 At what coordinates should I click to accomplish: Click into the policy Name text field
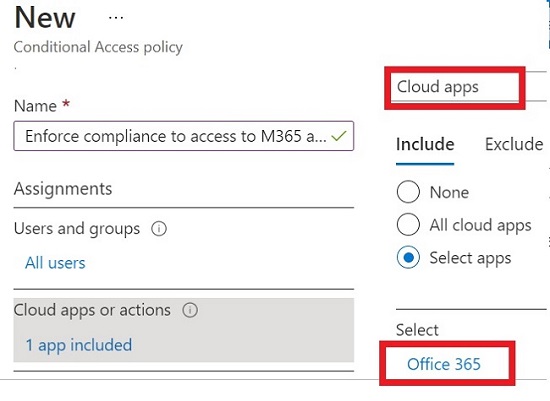coord(183,136)
